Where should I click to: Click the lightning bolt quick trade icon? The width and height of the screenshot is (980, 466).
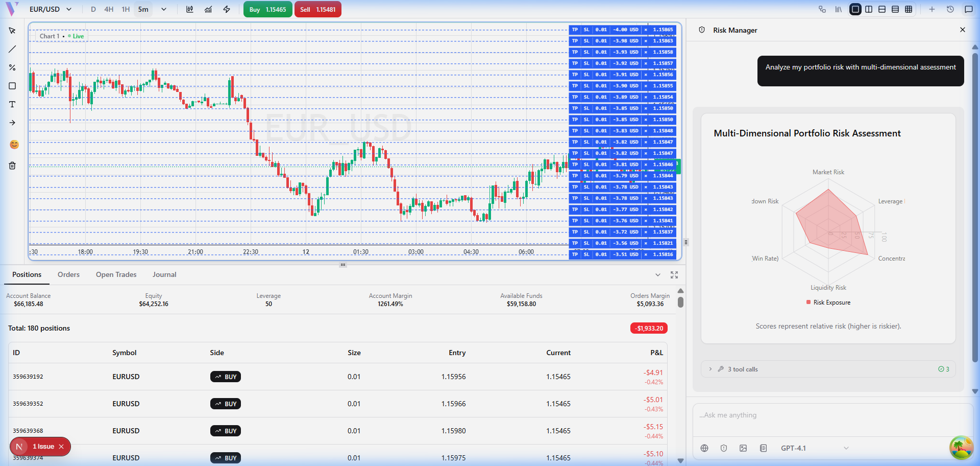point(227,9)
